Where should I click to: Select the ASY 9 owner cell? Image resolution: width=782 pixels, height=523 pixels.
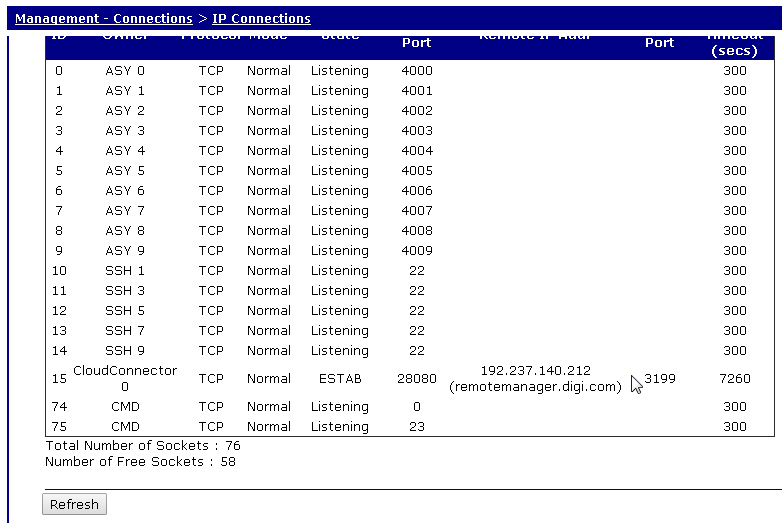[125, 251]
